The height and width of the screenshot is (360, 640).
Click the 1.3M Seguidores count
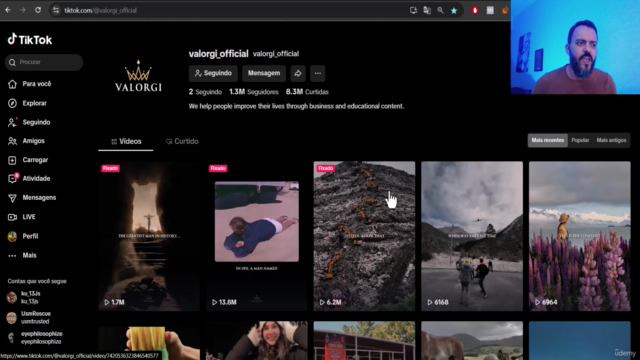tap(253, 92)
